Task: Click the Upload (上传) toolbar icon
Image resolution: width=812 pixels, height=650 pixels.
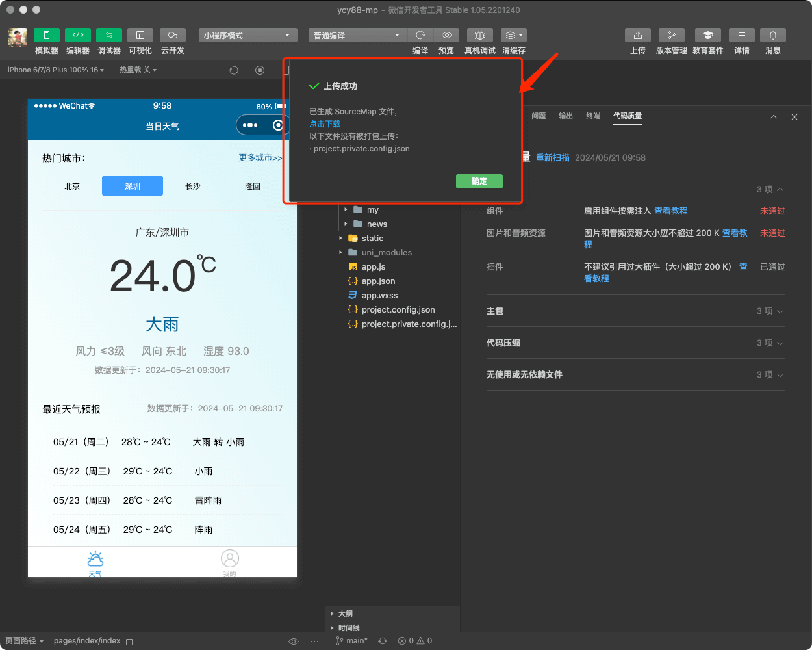Action: coord(637,36)
